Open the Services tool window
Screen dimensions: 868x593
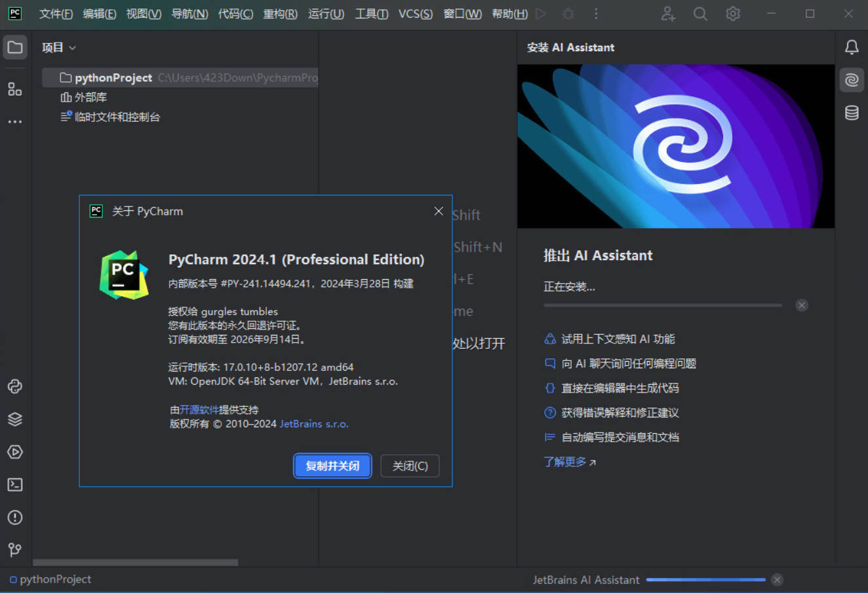pos(15,452)
